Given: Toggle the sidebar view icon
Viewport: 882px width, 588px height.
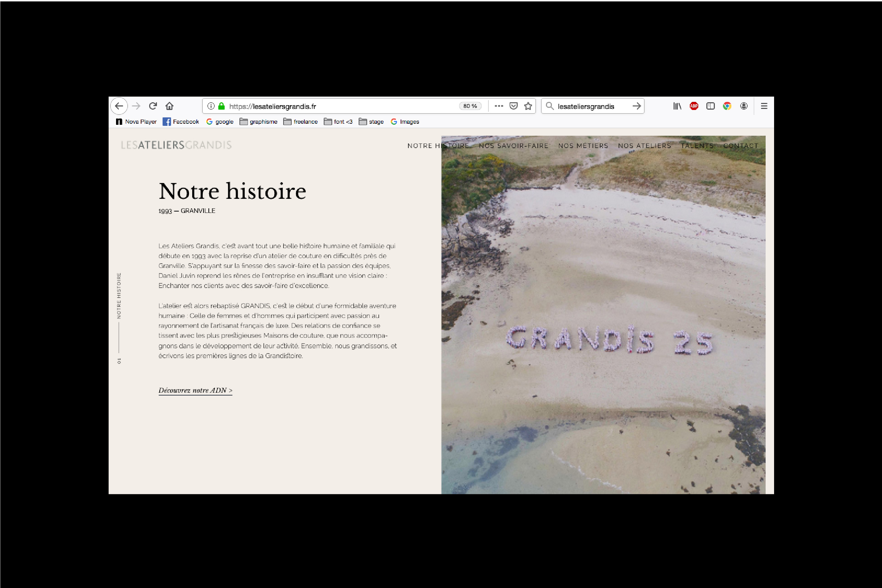Looking at the screenshot, I should coord(711,106).
